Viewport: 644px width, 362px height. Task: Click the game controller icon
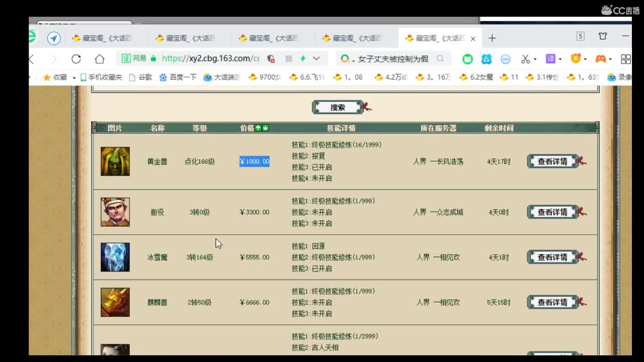[601, 59]
